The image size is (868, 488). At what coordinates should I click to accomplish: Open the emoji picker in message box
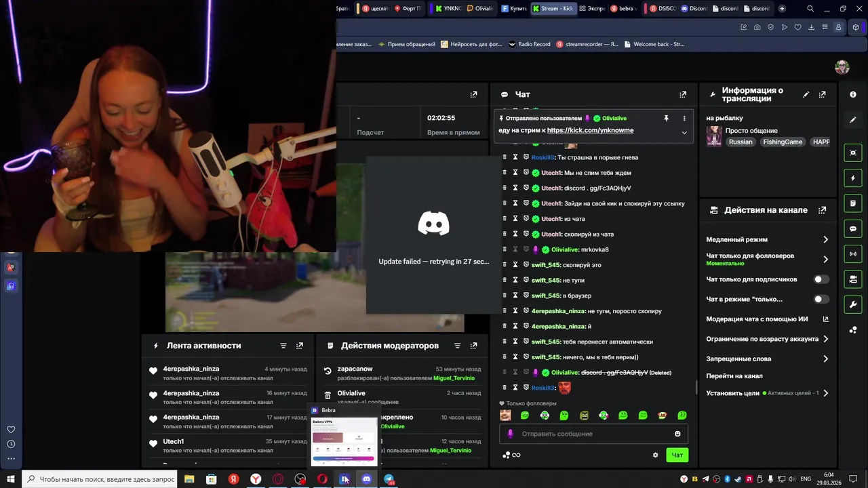coord(677,434)
